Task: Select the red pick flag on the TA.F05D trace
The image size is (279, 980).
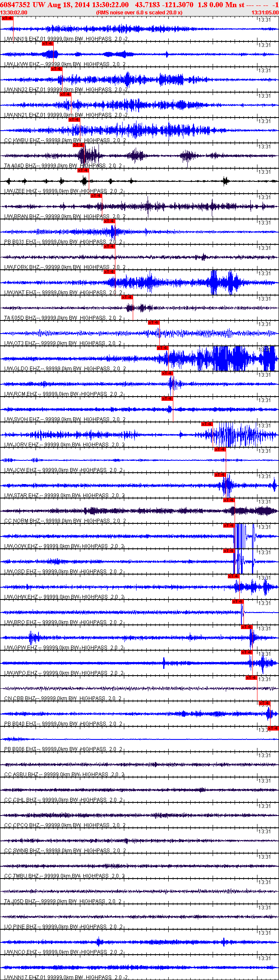Action: tap(127, 297)
